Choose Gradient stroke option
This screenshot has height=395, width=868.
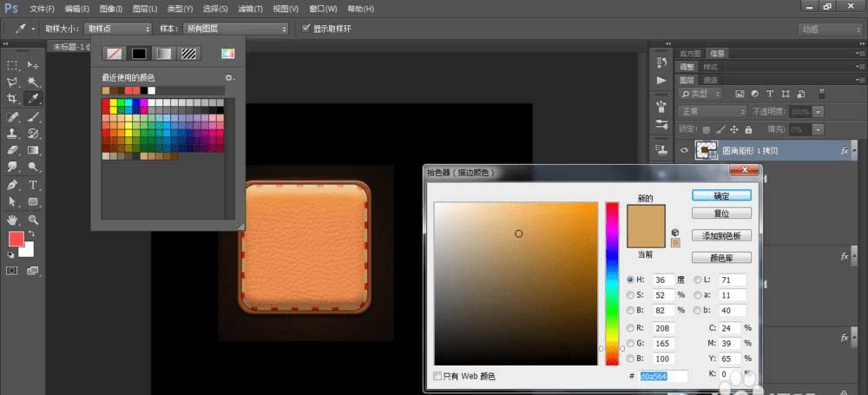[x=164, y=53]
